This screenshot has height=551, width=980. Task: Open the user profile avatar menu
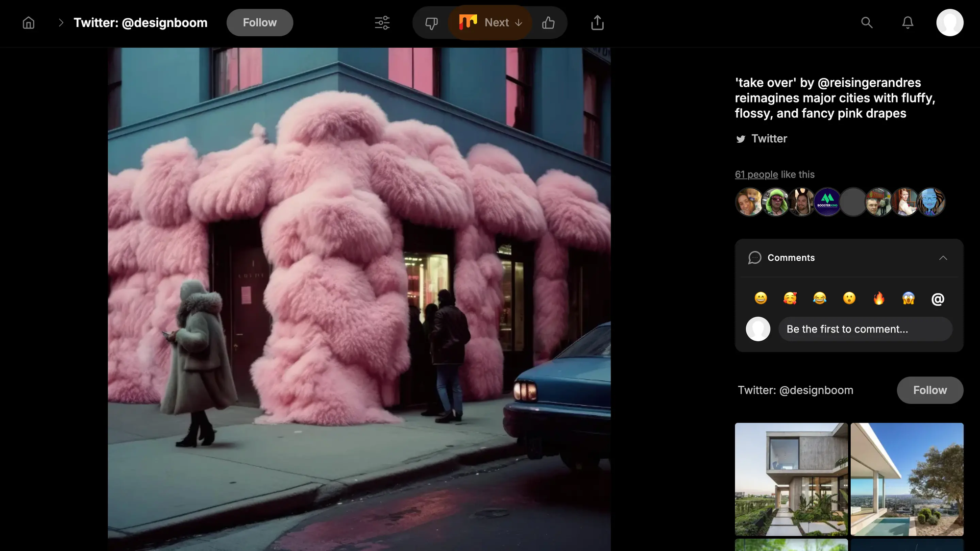[950, 23]
